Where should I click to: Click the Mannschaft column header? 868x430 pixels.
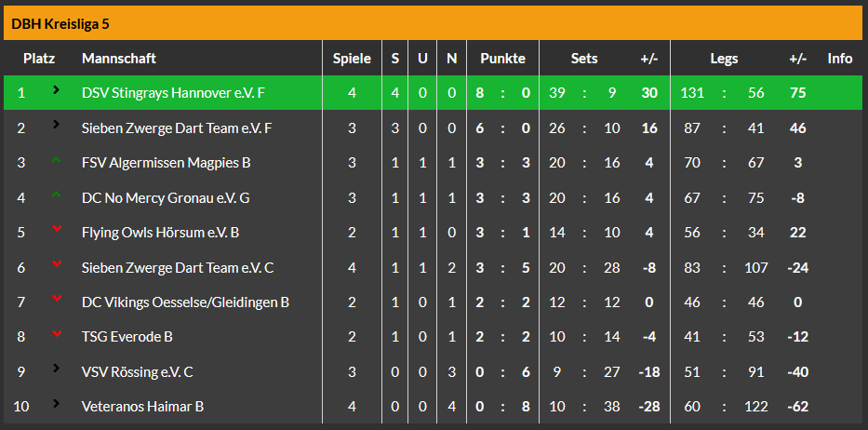click(x=119, y=59)
